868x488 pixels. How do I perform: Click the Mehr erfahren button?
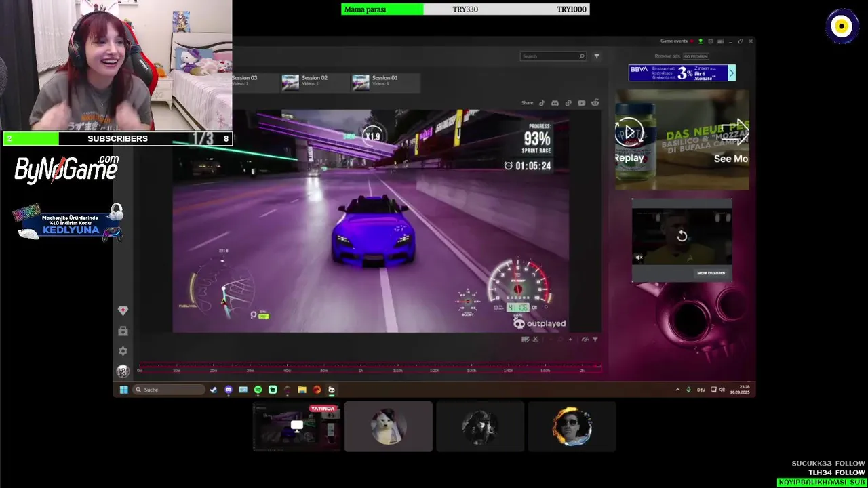click(x=711, y=273)
